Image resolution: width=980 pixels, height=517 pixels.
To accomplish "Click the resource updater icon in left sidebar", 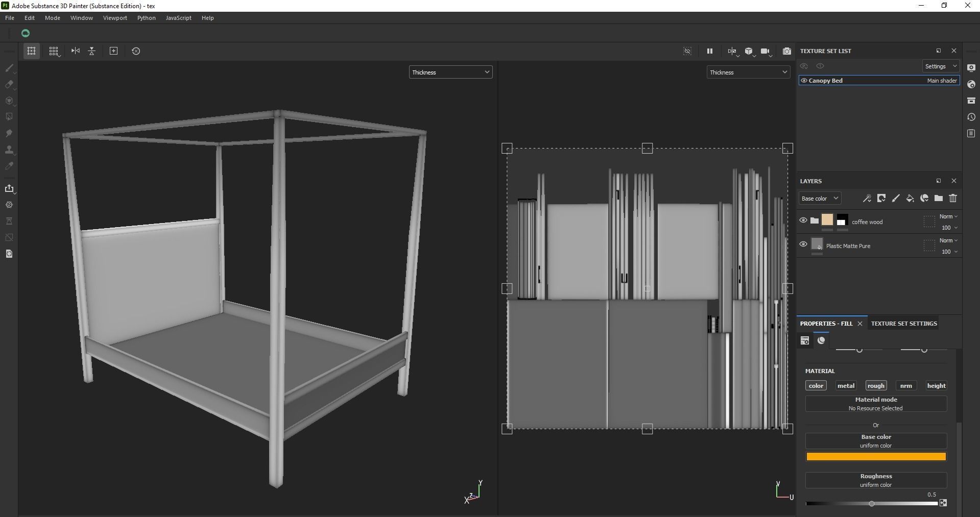I will 9,254.
